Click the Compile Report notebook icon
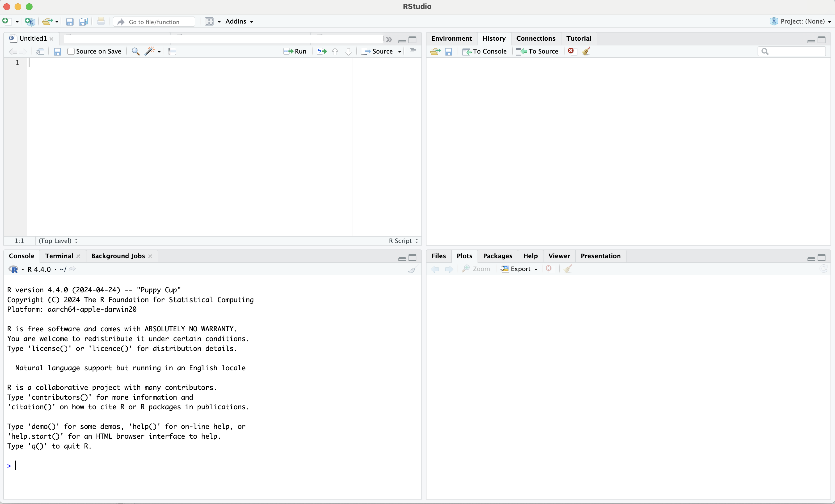 (x=172, y=52)
